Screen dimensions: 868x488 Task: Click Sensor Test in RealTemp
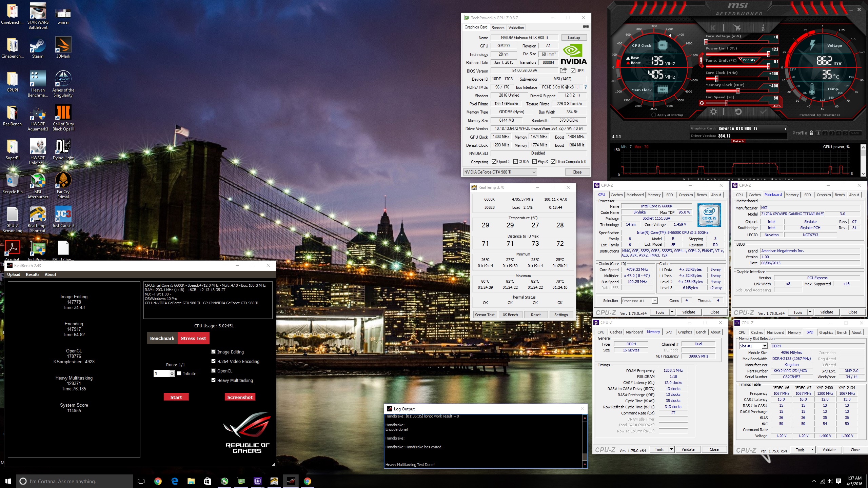click(x=485, y=315)
